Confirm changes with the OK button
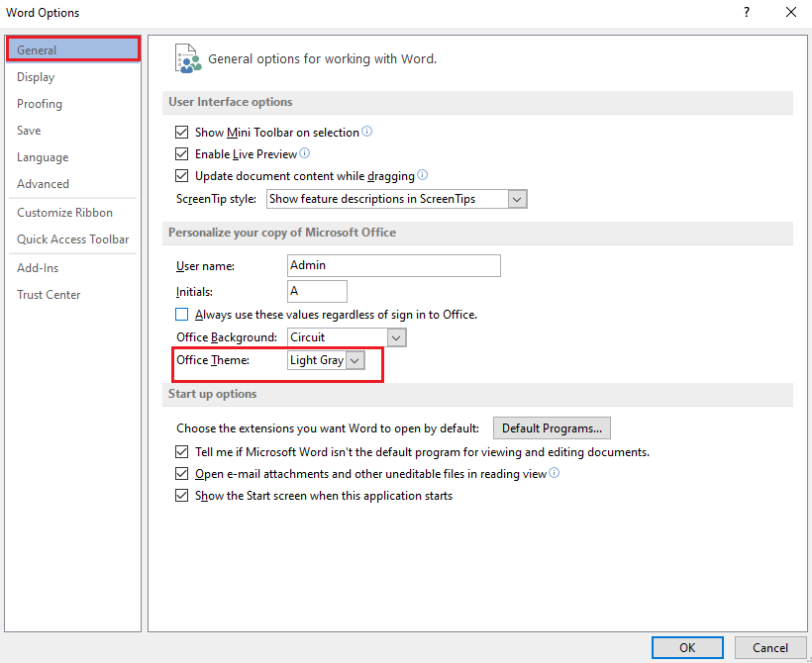The height and width of the screenshot is (663, 812). 687,647
